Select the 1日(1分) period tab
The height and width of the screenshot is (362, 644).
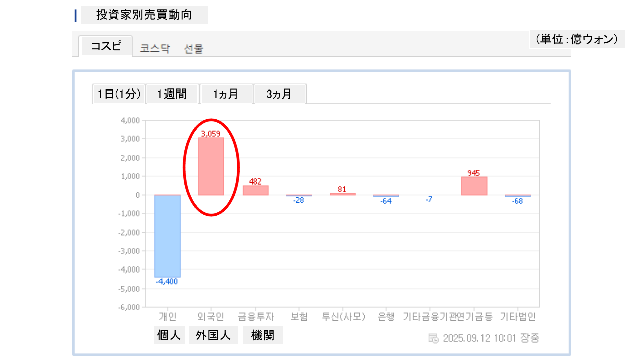pyautogui.click(x=119, y=94)
